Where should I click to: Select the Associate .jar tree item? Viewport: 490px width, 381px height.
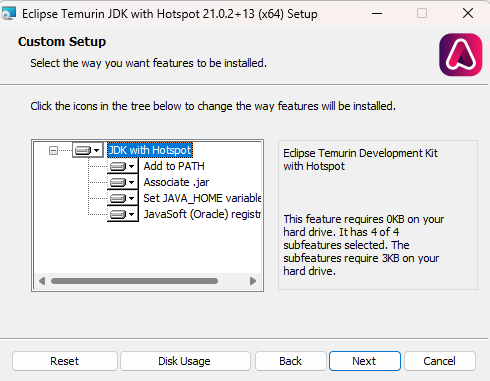tap(176, 182)
